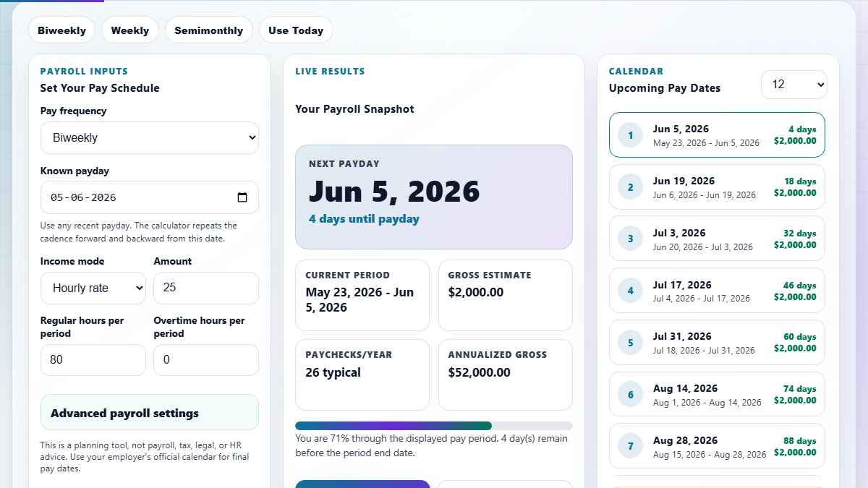This screenshot has height=488, width=868.
Task: Click the '60 days' label in calendar
Action: click(800, 337)
